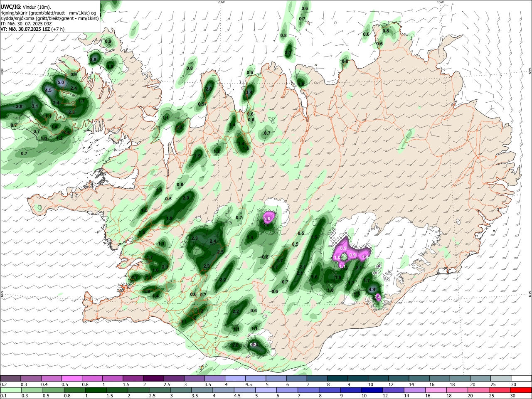Click the 'rigning/skúrir' legend description line
Screen dimensions: 532x399
click(x=48, y=12)
